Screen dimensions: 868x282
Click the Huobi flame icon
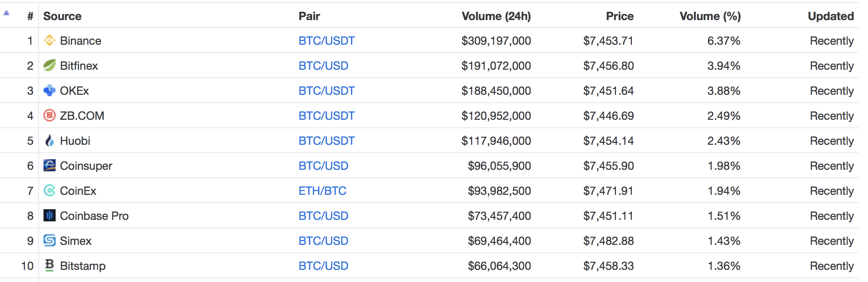pos(50,140)
